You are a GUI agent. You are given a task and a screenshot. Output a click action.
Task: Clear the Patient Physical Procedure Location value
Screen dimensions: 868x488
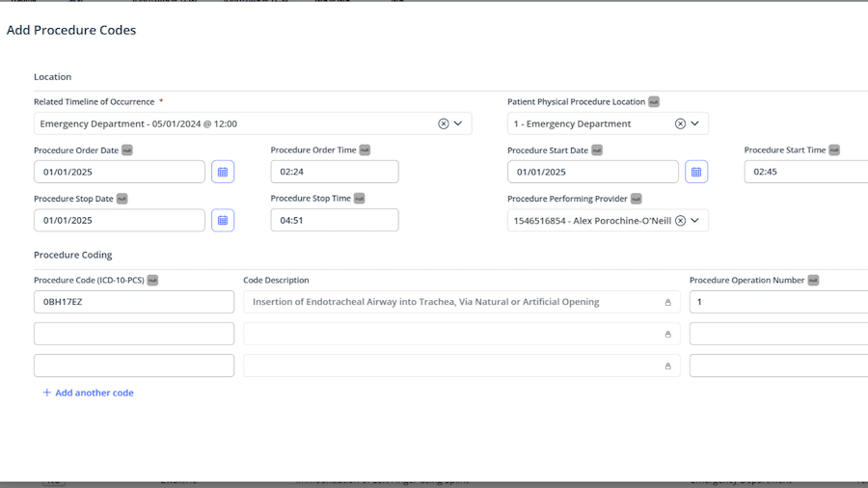click(680, 124)
